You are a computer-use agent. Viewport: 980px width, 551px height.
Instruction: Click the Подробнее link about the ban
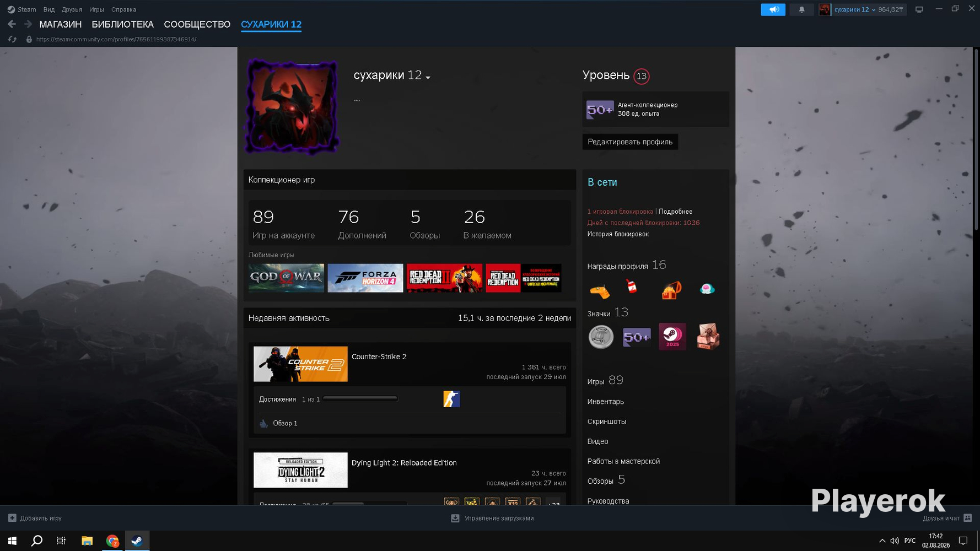[x=675, y=212]
